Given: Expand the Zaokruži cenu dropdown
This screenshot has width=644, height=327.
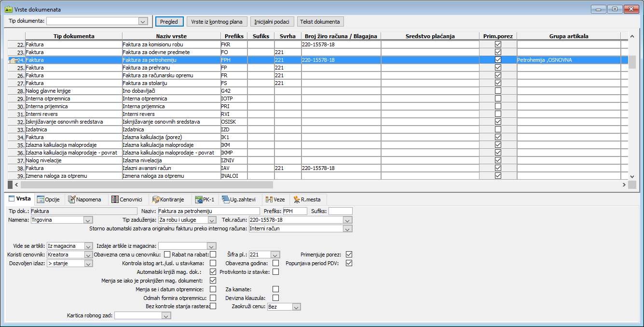Looking at the screenshot, I should pos(296,307).
